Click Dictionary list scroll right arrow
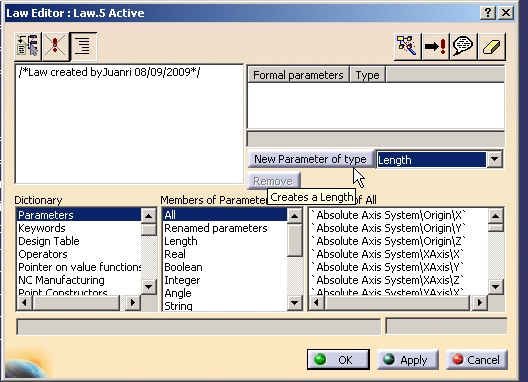 click(x=133, y=303)
